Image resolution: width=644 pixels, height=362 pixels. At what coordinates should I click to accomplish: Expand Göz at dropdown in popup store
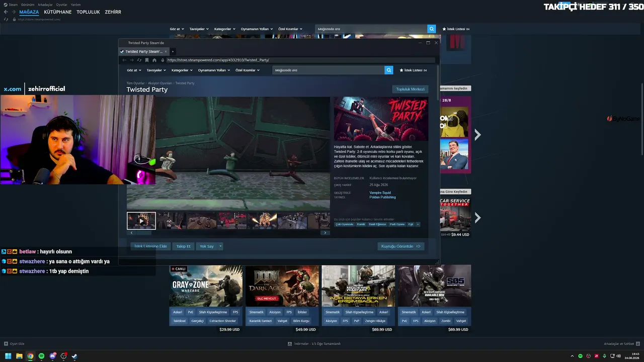pyautogui.click(x=134, y=70)
